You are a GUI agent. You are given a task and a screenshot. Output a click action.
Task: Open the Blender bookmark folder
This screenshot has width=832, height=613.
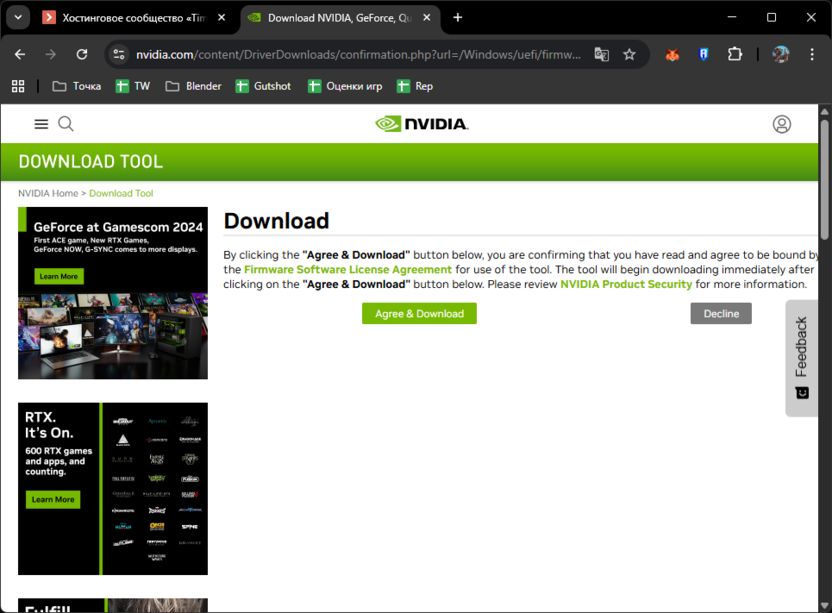click(x=193, y=86)
